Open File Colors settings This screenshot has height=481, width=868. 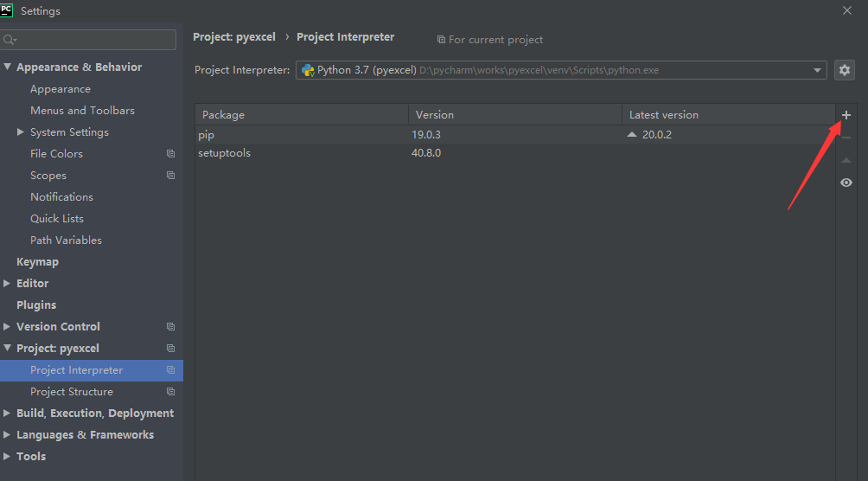[x=56, y=154]
